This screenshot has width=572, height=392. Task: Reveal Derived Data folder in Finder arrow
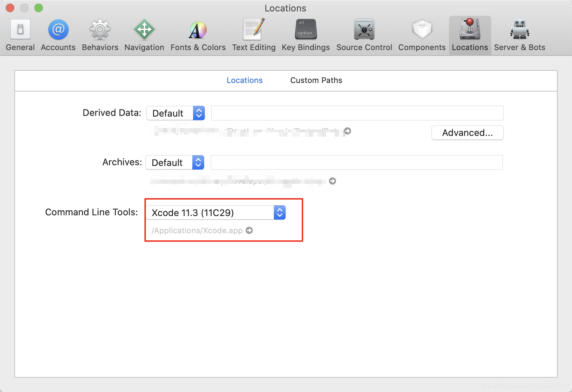click(x=347, y=131)
